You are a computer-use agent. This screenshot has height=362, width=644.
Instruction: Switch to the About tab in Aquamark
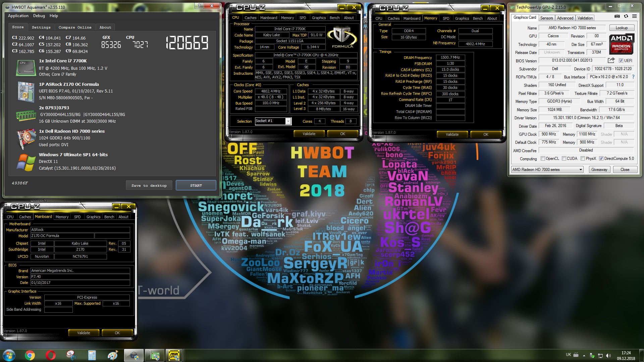click(105, 27)
